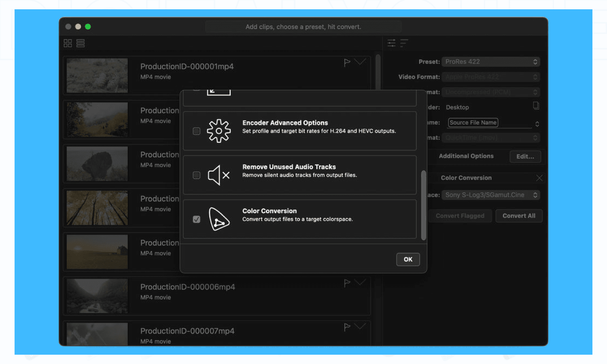Flag the ProductionID-000006mp4 clip
This screenshot has height=364, width=607.
click(347, 283)
